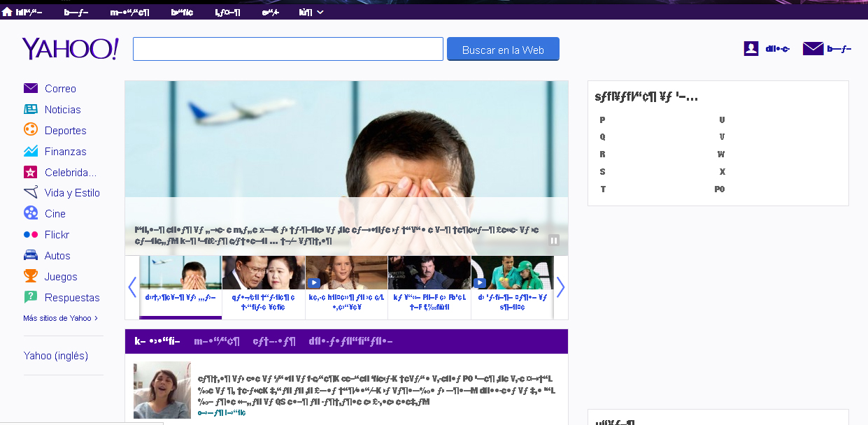Image resolution: width=868 pixels, height=425 pixels.
Task: Click the Buscar en la Web button
Action: 503,50
